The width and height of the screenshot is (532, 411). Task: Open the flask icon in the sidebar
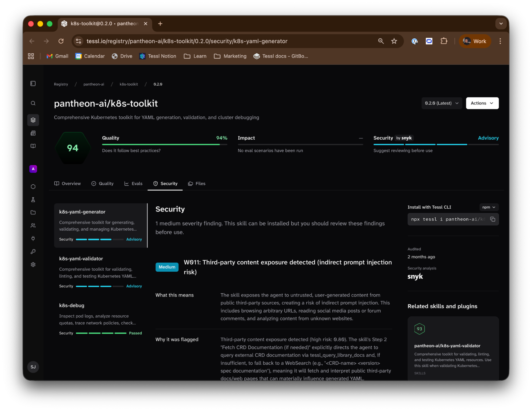point(33,200)
